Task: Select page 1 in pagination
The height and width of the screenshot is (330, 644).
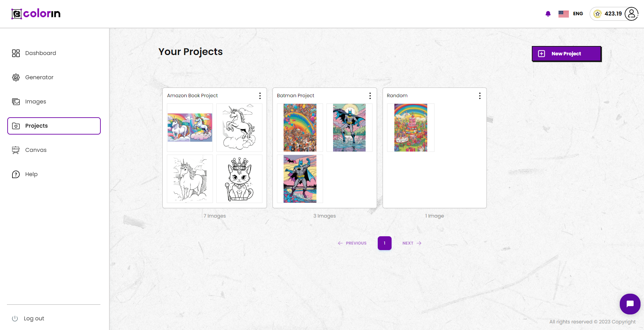Action: pyautogui.click(x=385, y=243)
